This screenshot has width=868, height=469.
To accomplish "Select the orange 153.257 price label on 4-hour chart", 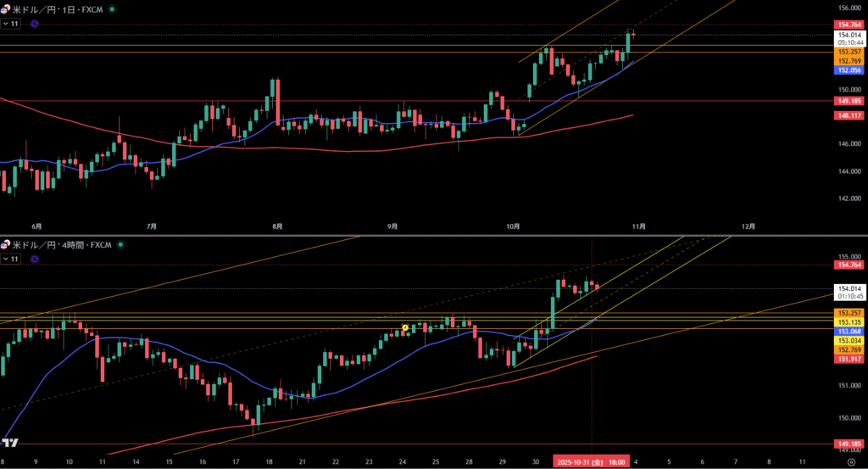I will click(849, 313).
